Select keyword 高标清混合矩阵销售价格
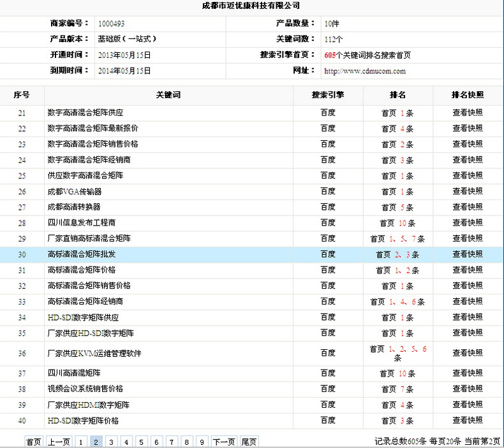 89,286
